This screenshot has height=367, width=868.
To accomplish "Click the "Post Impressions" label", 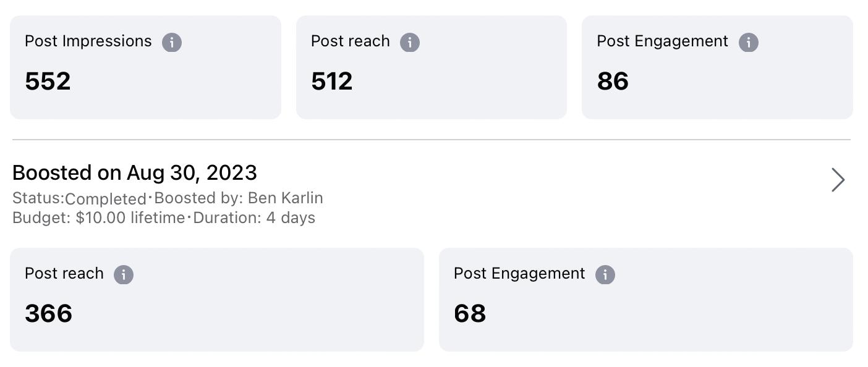I will 88,41.
